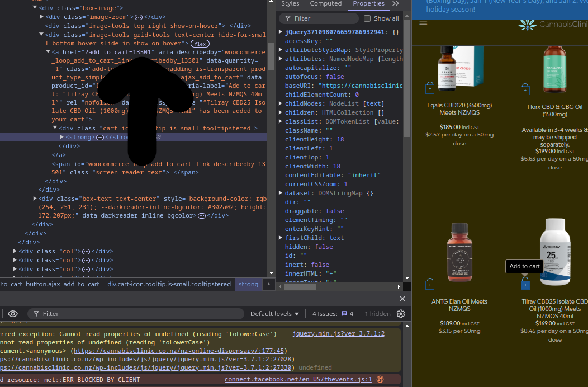Open nz-online-dispensary/:177:45 link

tap(179, 351)
